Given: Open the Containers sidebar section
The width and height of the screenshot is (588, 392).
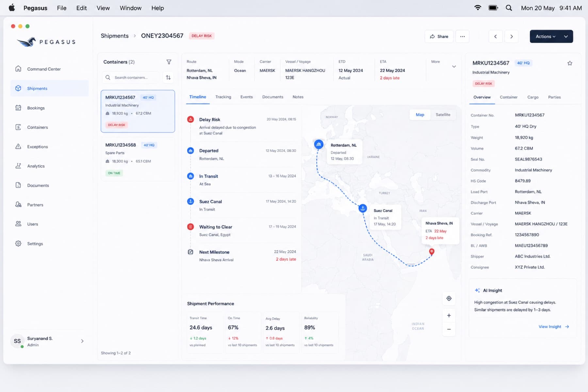Looking at the screenshot, I should point(49,127).
